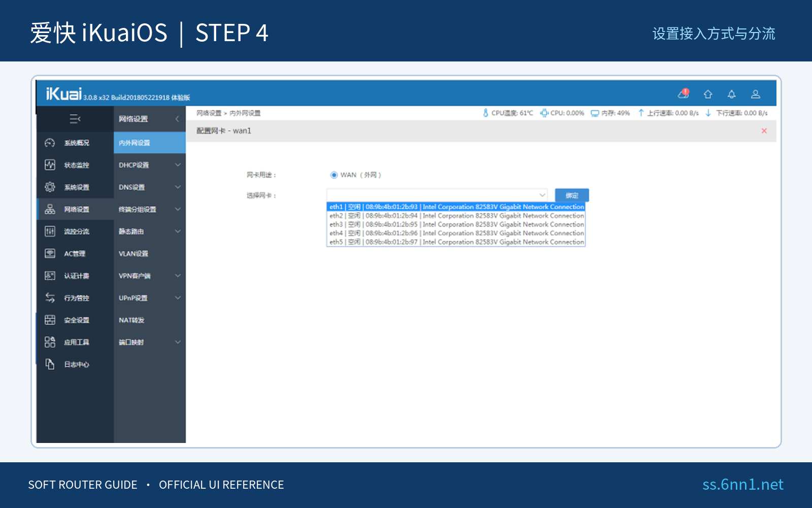Open user account icon in header

[756, 94]
